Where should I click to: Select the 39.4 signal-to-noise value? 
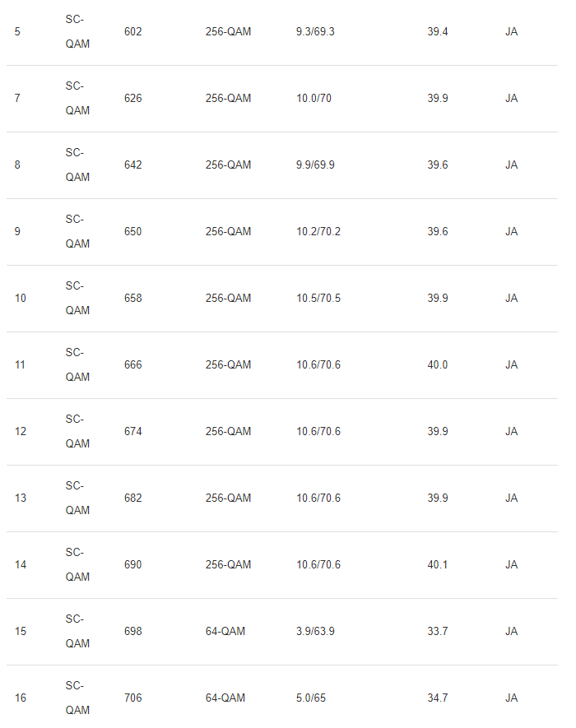coord(438,32)
